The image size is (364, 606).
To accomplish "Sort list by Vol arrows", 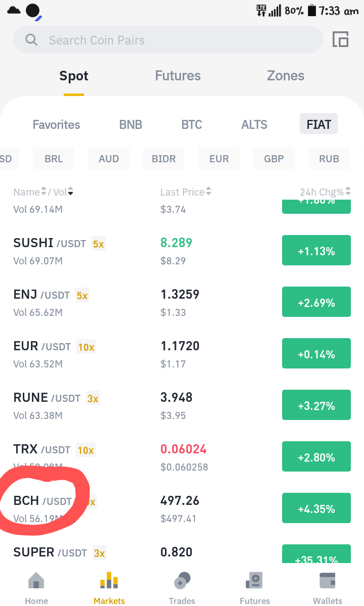I will 70,191.
